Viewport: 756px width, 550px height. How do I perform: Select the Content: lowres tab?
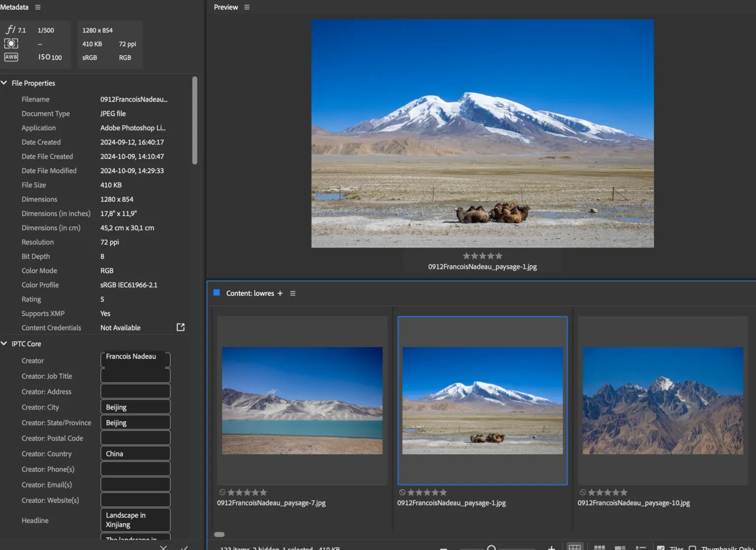click(250, 293)
